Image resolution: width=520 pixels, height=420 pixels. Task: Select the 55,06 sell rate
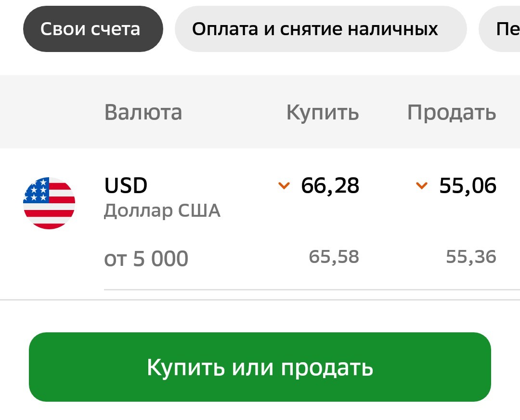(x=468, y=186)
